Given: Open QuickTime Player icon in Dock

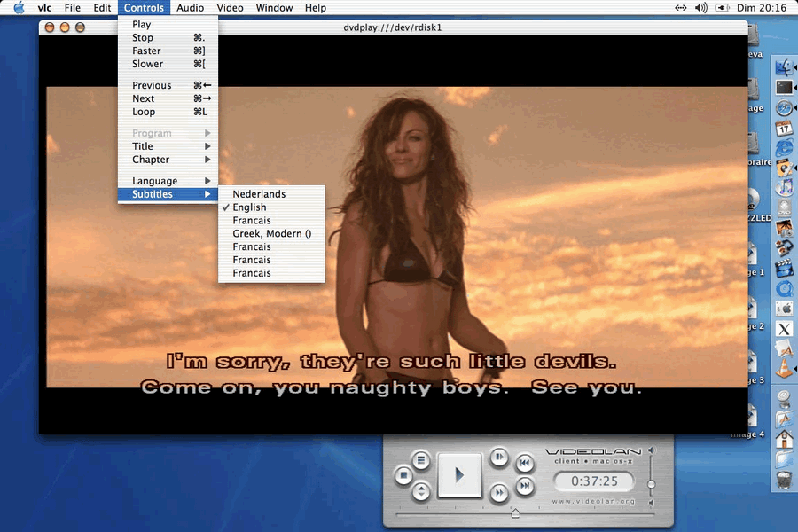Looking at the screenshot, I should coord(785,289).
